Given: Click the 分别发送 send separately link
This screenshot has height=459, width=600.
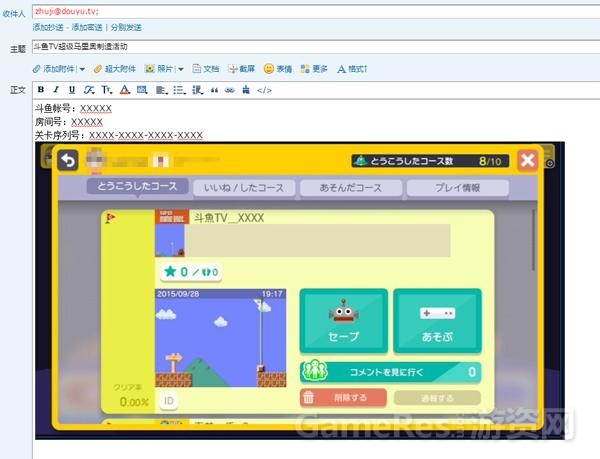Looking at the screenshot, I should point(126,27).
